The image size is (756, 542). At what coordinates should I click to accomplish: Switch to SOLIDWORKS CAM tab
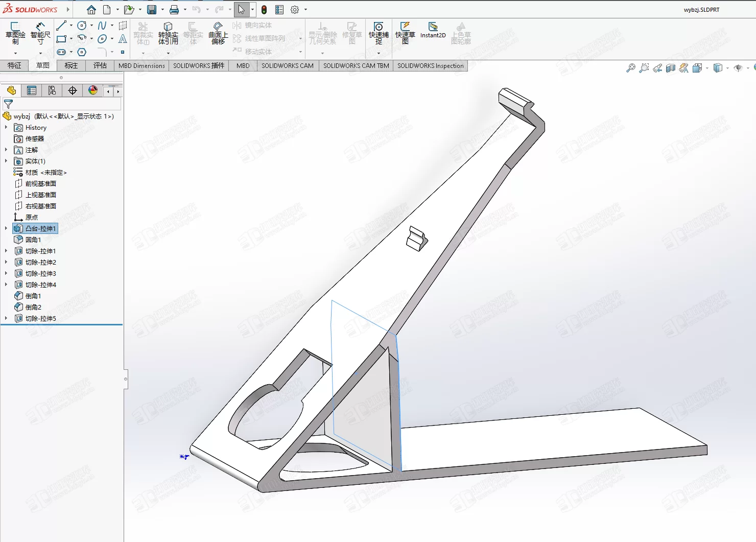click(x=288, y=65)
